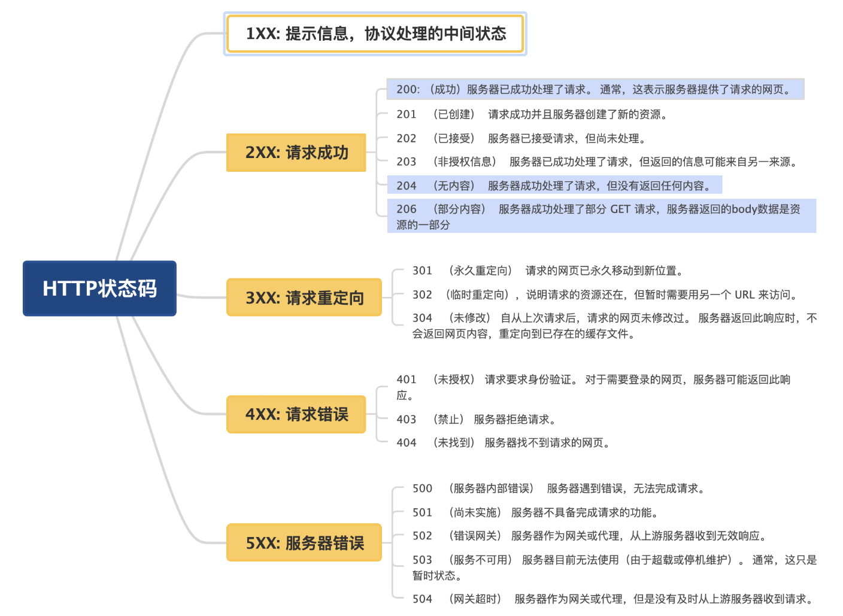Viewport: 843px width, 616px height.
Task: Click the 204 (无内容) status line
Action: click(554, 186)
